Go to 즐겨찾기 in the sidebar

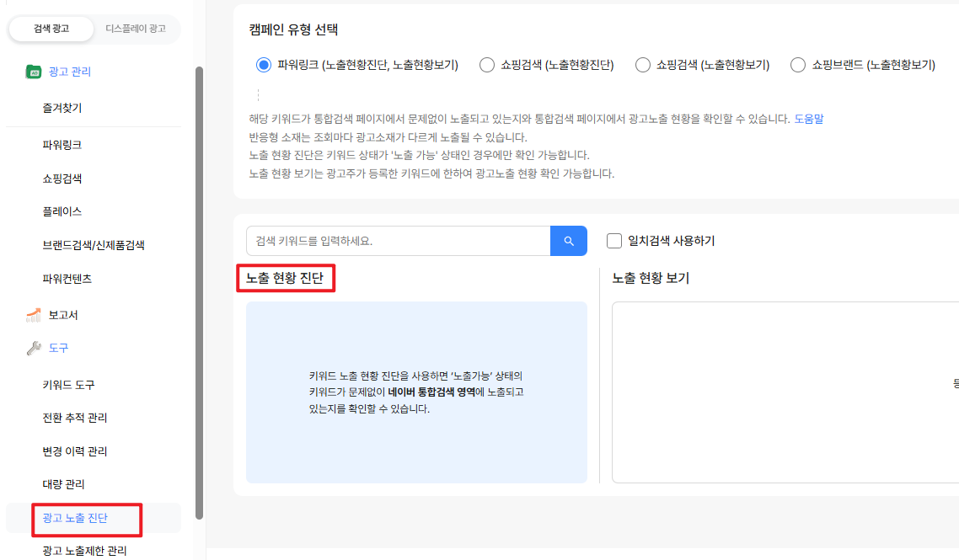tap(62, 108)
